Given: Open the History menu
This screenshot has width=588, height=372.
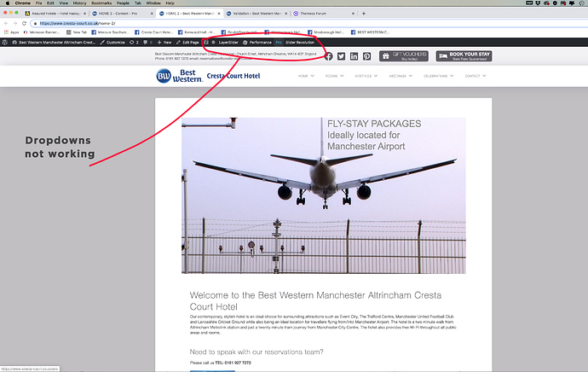Looking at the screenshot, I should click(79, 3).
